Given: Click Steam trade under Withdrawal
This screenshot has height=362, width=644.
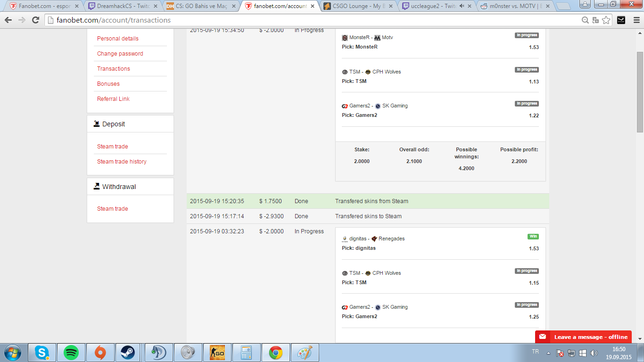Looking at the screenshot, I should tap(113, 209).
